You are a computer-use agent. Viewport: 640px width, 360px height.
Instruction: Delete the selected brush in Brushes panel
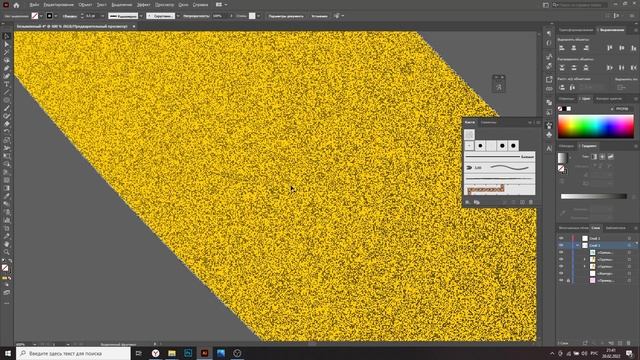click(531, 202)
